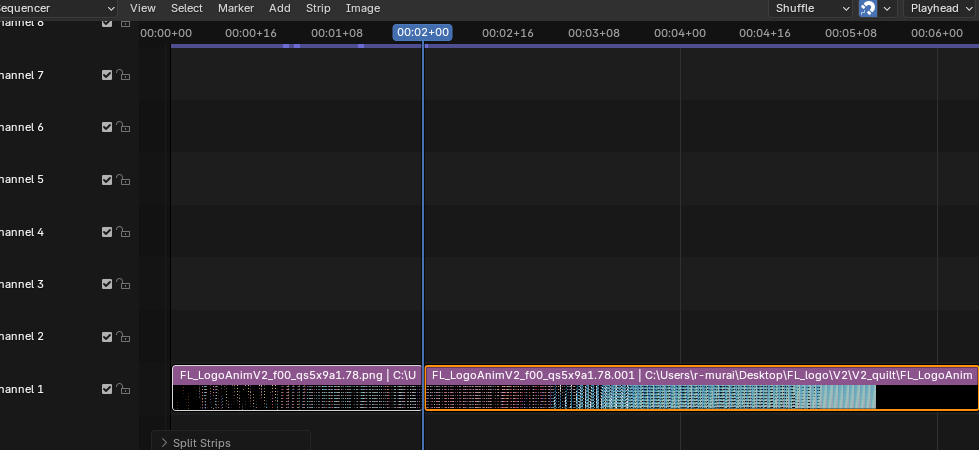Open the Playhead pivot dropdown
Viewport: 979px width, 450px height.
(940, 8)
